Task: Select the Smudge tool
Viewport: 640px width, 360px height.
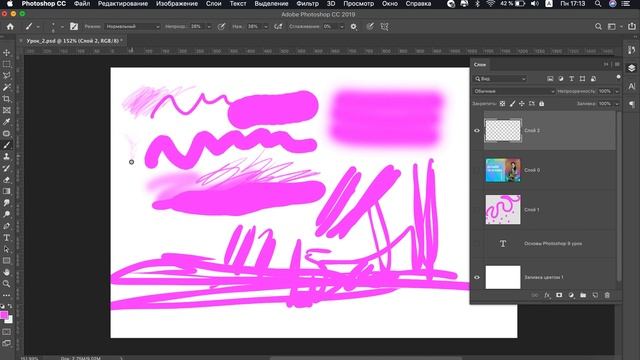Action: tap(7, 203)
